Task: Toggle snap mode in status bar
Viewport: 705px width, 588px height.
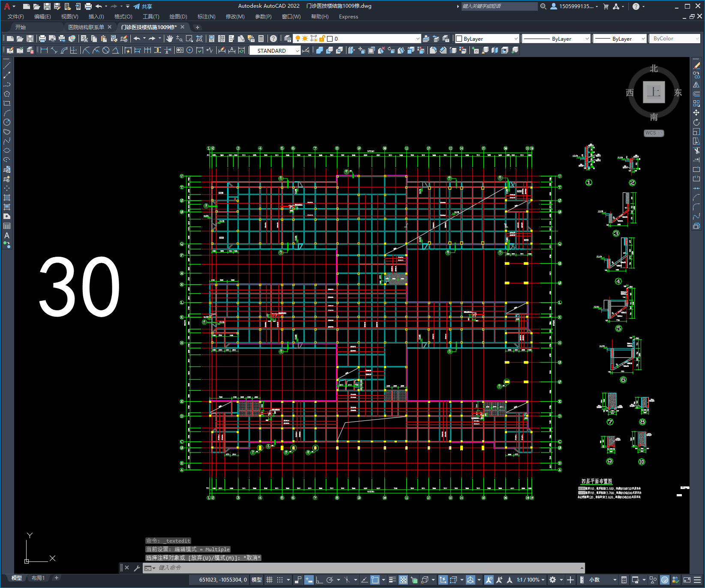Action: tap(280, 580)
